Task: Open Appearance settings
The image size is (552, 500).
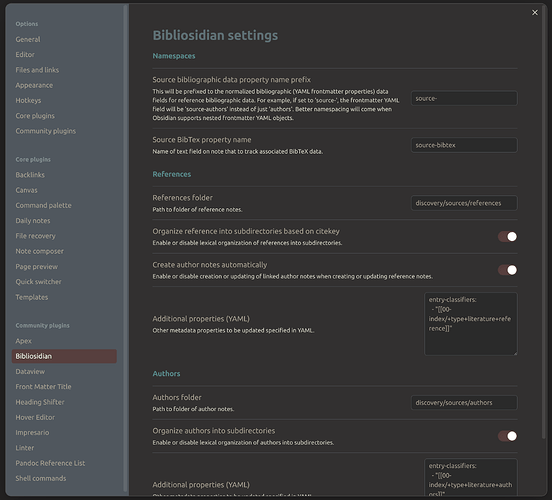Action: (34, 85)
